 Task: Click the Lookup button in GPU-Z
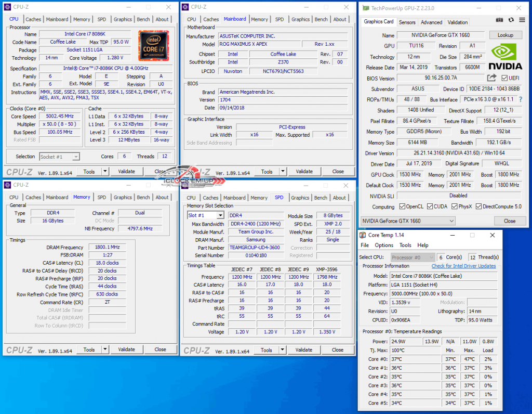(x=505, y=35)
